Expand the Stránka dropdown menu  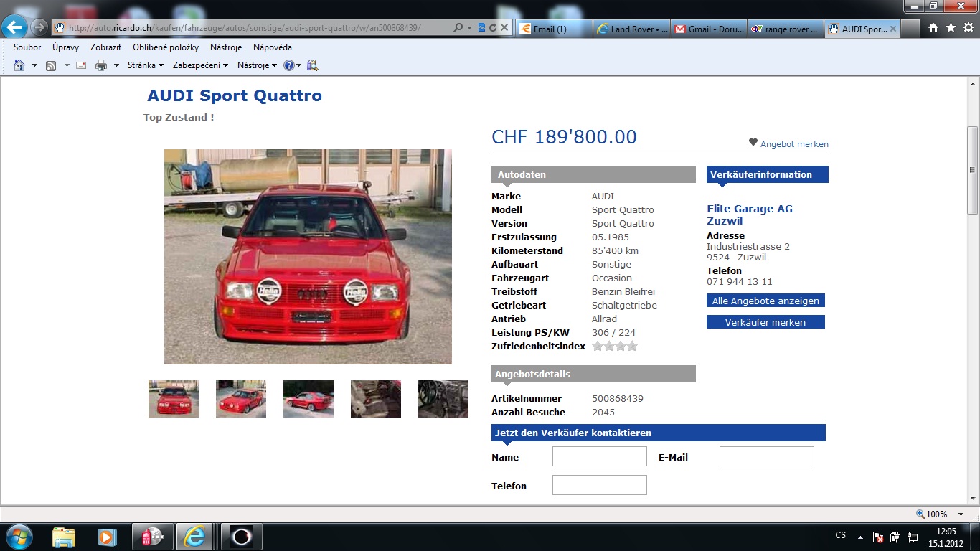(145, 65)
